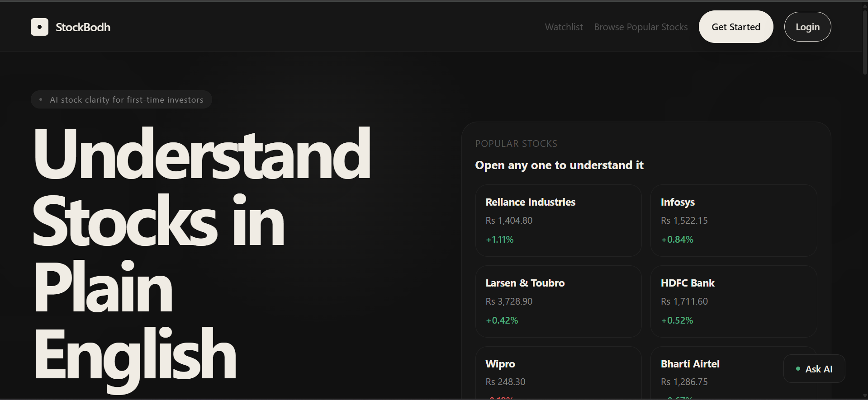This screenshot has width=868, height=400.
Task: Launch the Ask AI chat button
Action: [814, 369]
